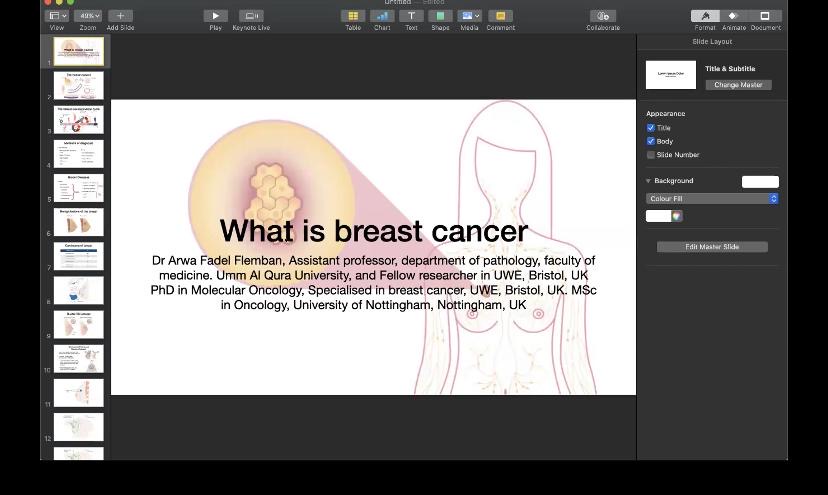Switch to the Format inspector

click(x=705, y=16)
